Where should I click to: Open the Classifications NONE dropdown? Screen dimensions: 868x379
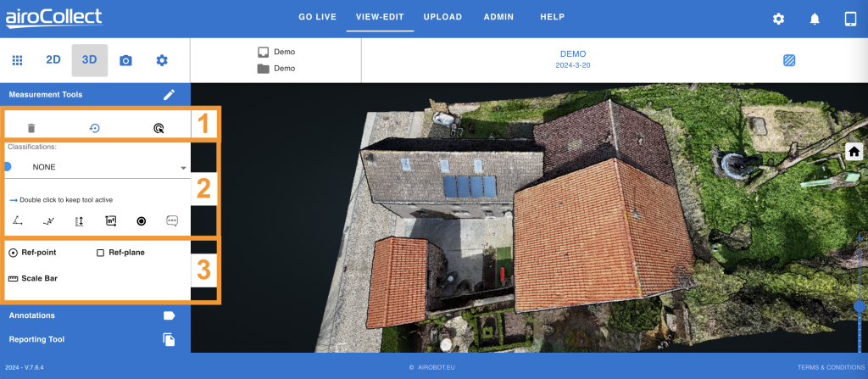click(97, 167)
